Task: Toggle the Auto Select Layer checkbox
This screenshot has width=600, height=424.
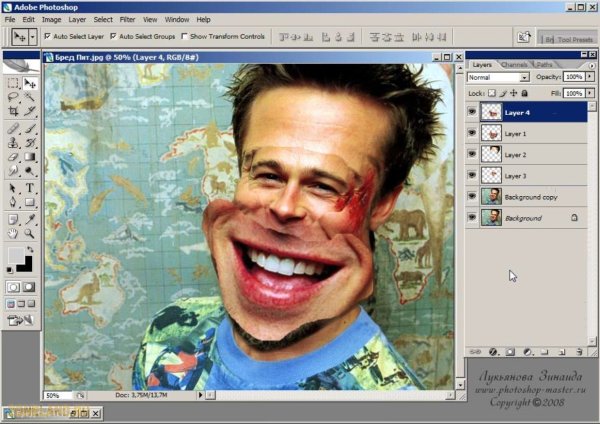Action: [48, 36]
